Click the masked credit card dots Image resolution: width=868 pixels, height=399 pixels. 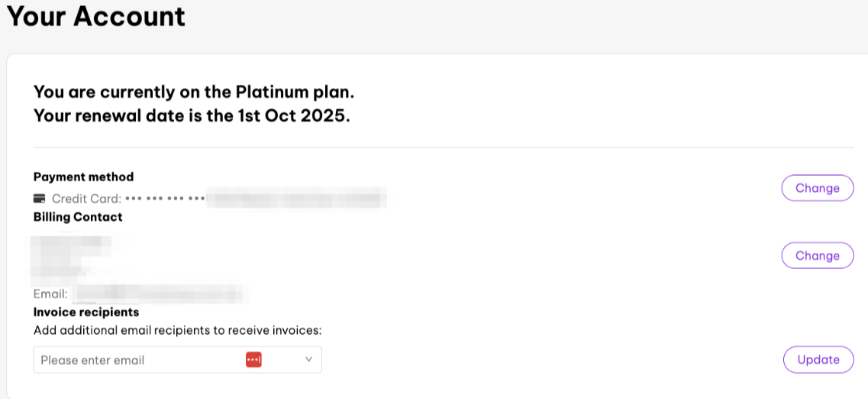pyautogui.click(x=165, y=199)
